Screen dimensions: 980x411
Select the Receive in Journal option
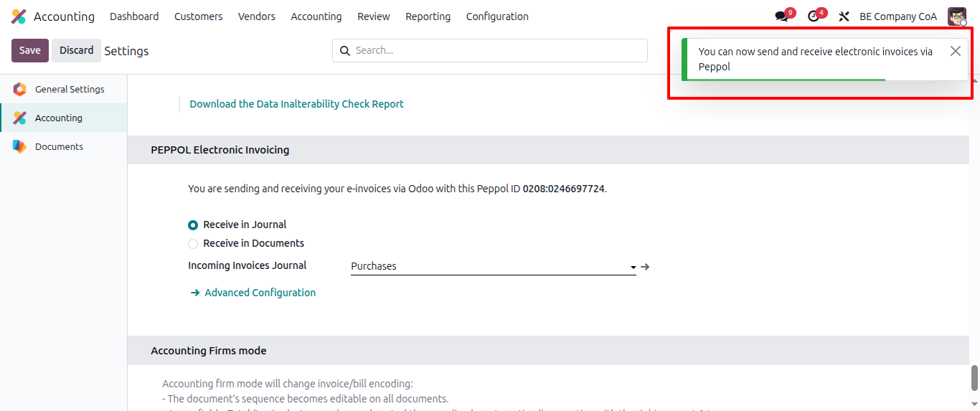pos(193,225)
